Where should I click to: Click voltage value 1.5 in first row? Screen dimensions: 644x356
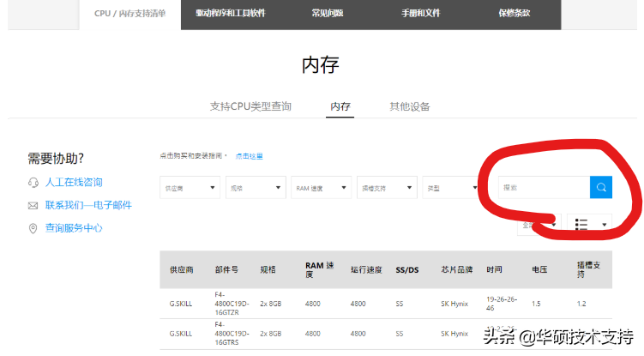pos(536,304)
